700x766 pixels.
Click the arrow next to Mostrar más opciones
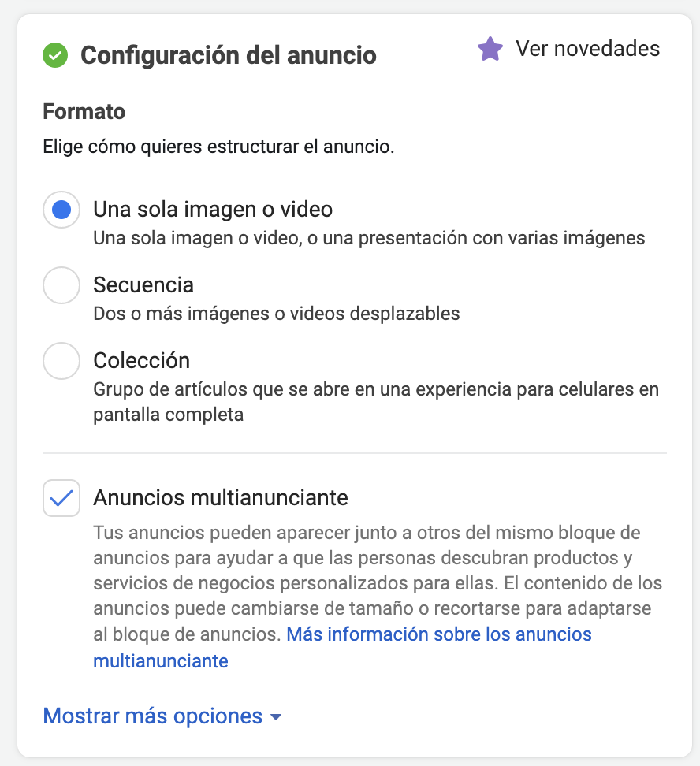276,717
